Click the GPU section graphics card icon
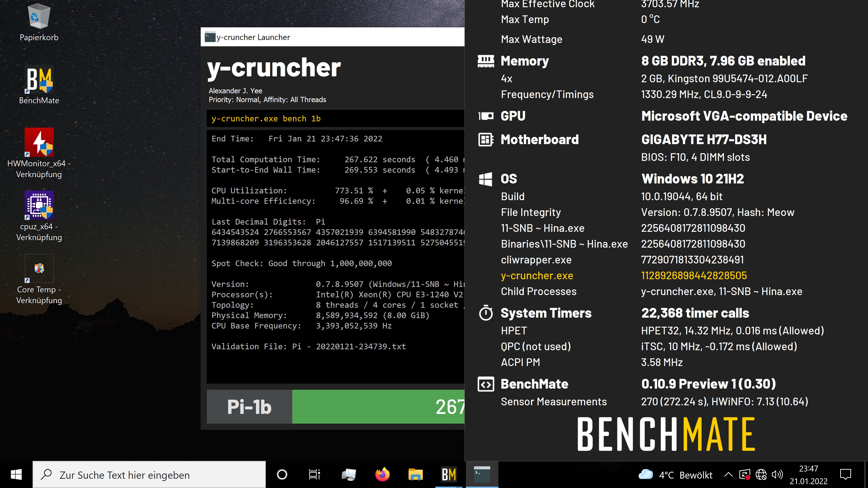This screenshot has height=488, width=868. tap(486, 116)
